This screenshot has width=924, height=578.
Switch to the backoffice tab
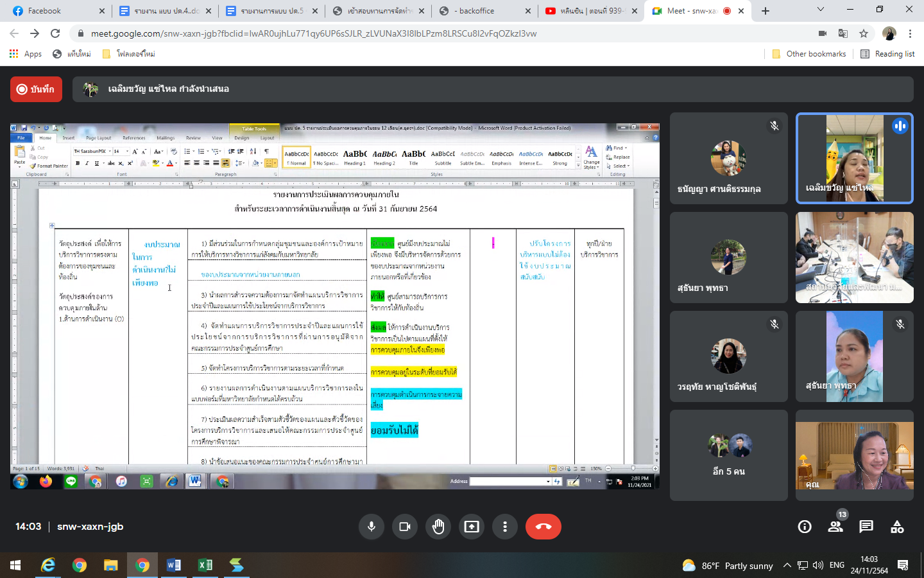[484, 11]
